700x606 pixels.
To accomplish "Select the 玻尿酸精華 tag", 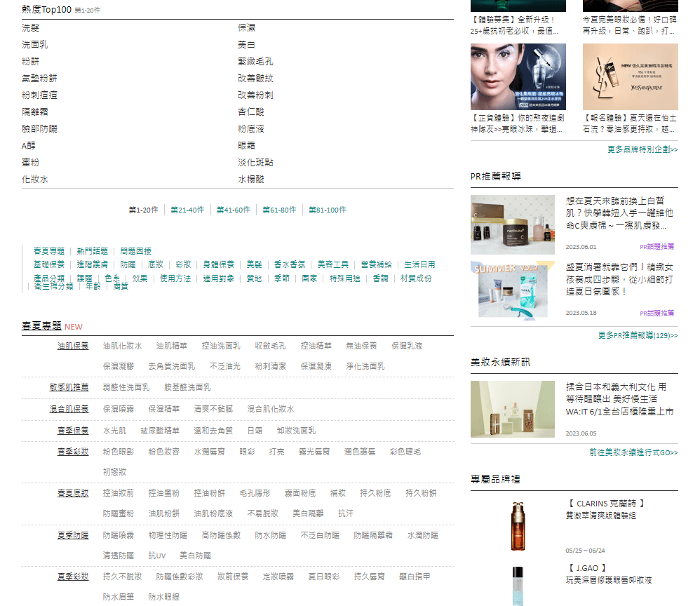I will (159, 431).
